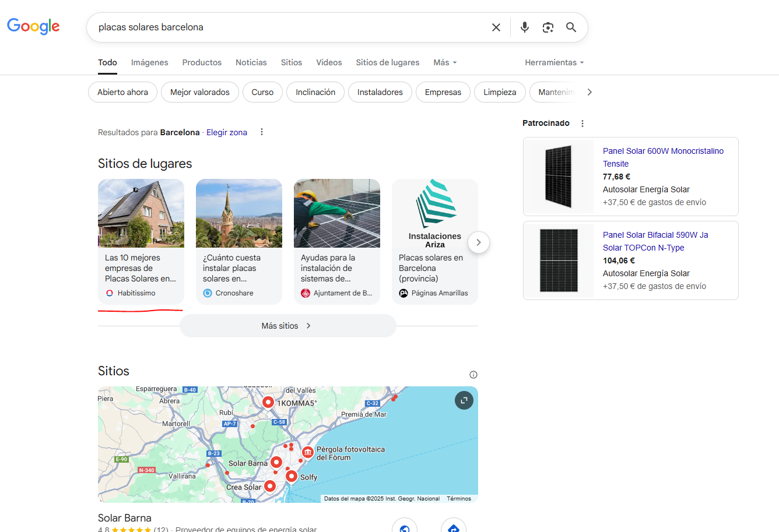Image resolution: width=779 pixels, height=532 pixels.
Task: Switch to the Imágenes tab
Action: tap(150, 62)
